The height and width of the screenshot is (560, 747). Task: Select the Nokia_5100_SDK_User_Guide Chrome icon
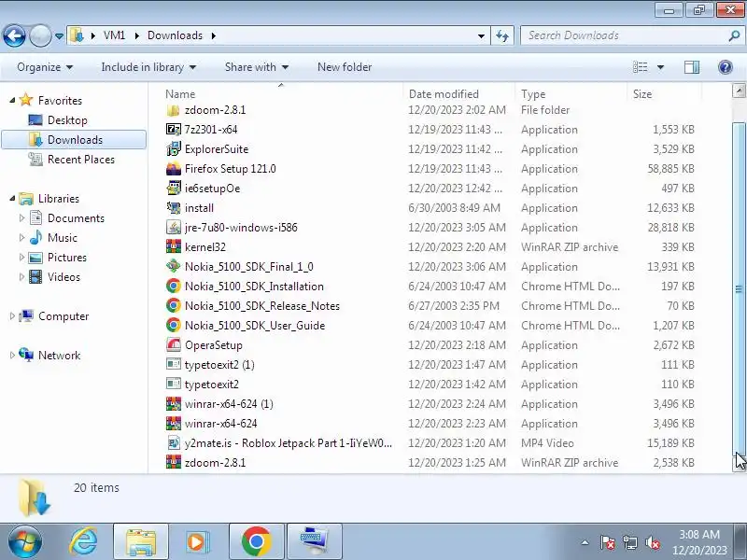(x=174, y=325)
